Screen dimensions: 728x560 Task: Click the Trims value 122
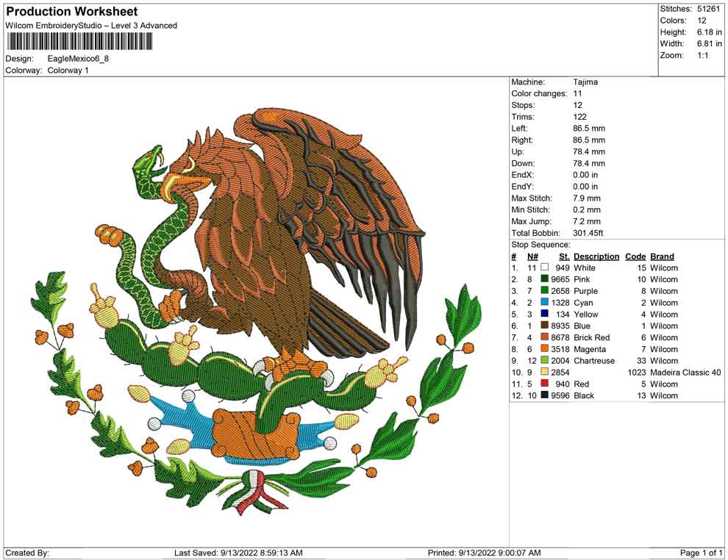[579, 116]
